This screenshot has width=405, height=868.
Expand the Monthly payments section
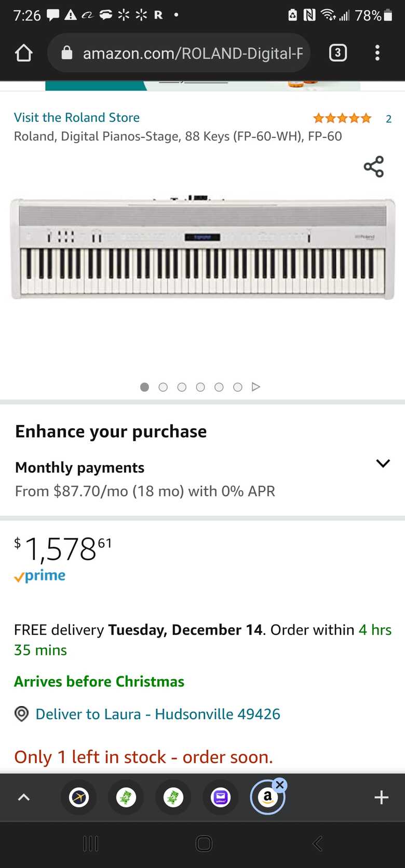click(x=383, y=463)
